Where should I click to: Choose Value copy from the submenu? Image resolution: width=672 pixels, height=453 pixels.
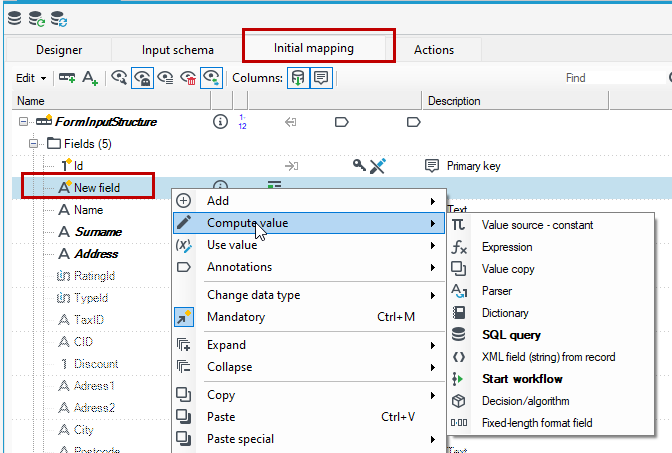(551, 269)
